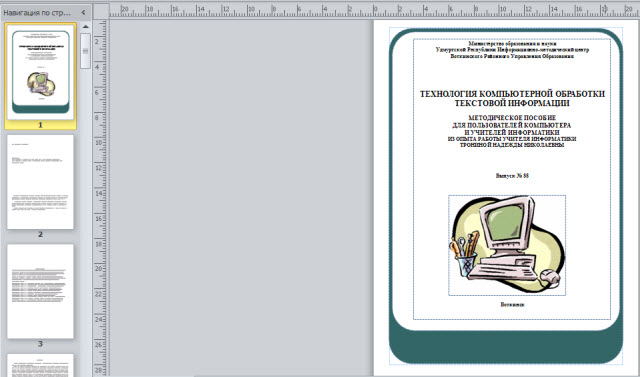Collapse the page navigation pane chevron
Viewport: 640px width, 377px height.
(x=83, y=12)
